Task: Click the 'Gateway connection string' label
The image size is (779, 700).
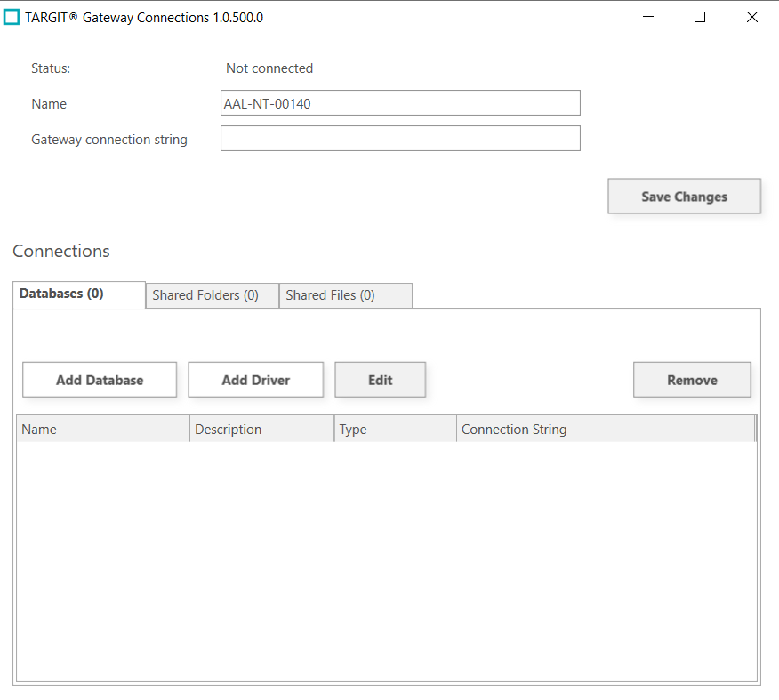Action: click(109, 140)
